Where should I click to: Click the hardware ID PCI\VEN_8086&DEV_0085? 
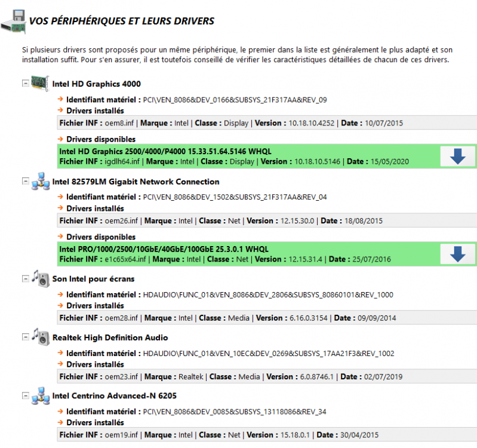click(235, 412)
